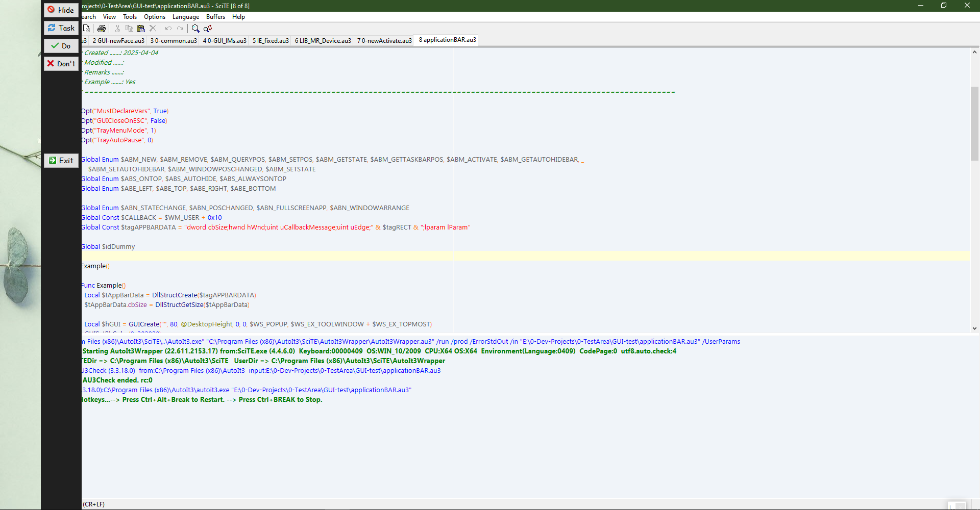Image resolution: width=980 pixels, height=510 pixels.
Task: Click the Redo arrow icon
Action: tap(180, 29)
